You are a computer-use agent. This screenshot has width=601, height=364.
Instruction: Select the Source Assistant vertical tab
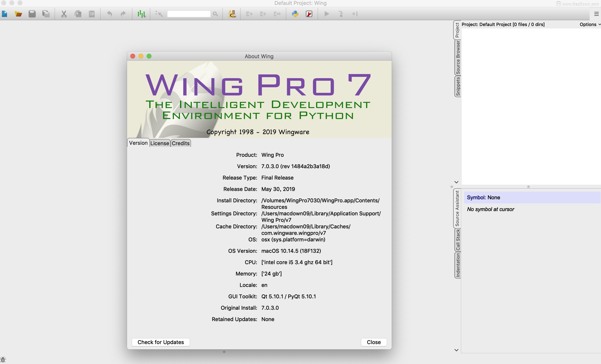point(457,208)
